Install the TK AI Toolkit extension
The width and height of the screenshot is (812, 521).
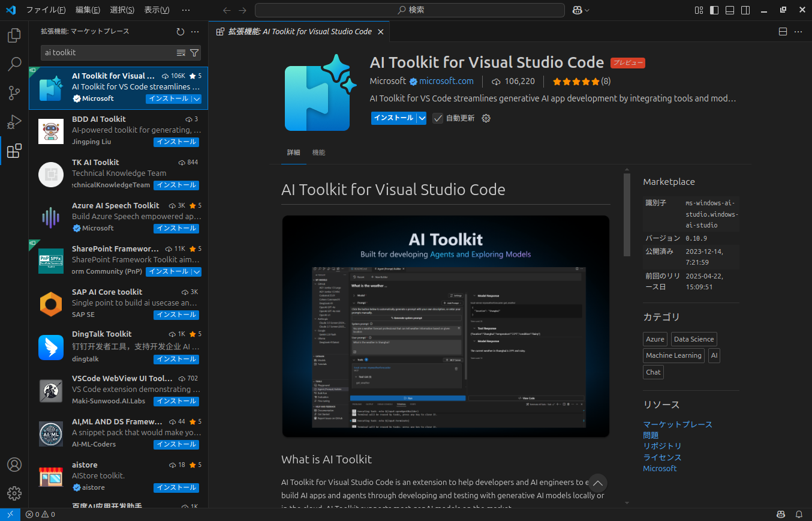tap(176, 185)
